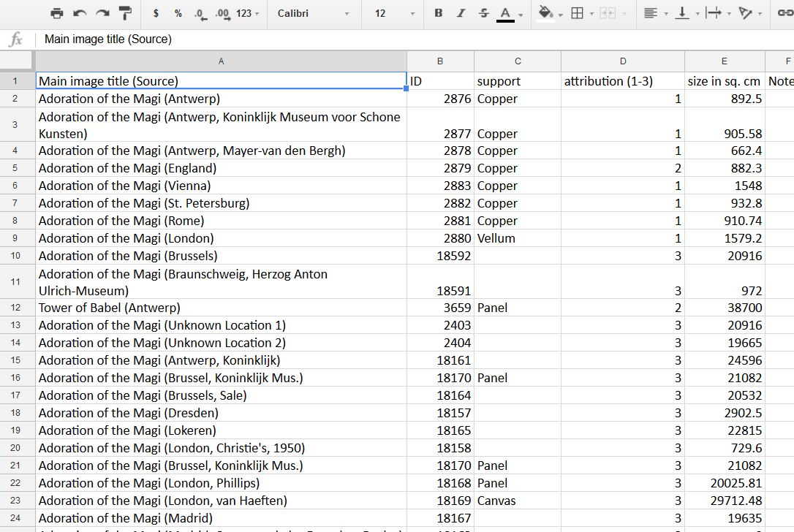Click the 'Canvas' support cell
This screenshot has height=532, width=794.
(x=518, y=501)
